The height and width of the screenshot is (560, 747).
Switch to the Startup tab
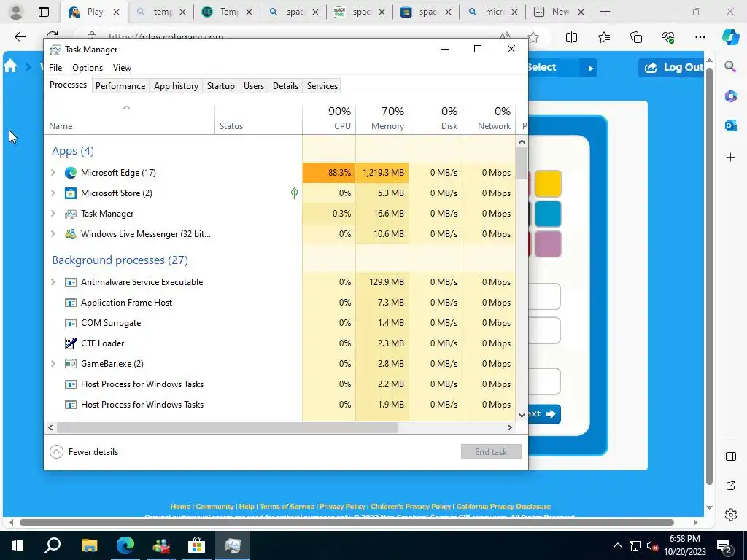220,86
